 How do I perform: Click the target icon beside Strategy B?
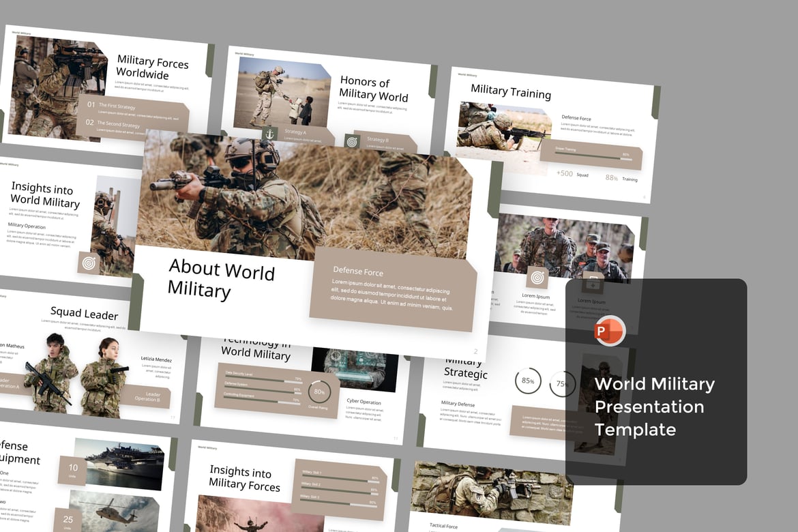pos(352,142)
